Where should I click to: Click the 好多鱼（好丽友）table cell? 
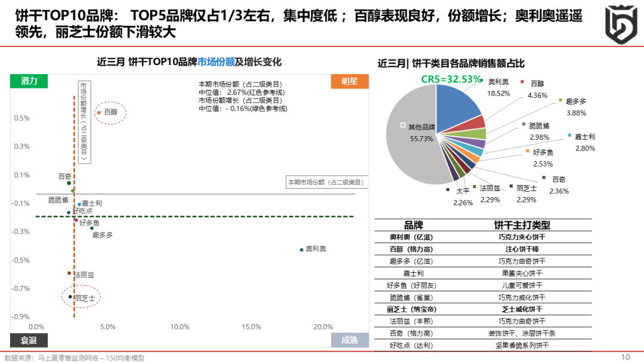[x=411, y=285]
